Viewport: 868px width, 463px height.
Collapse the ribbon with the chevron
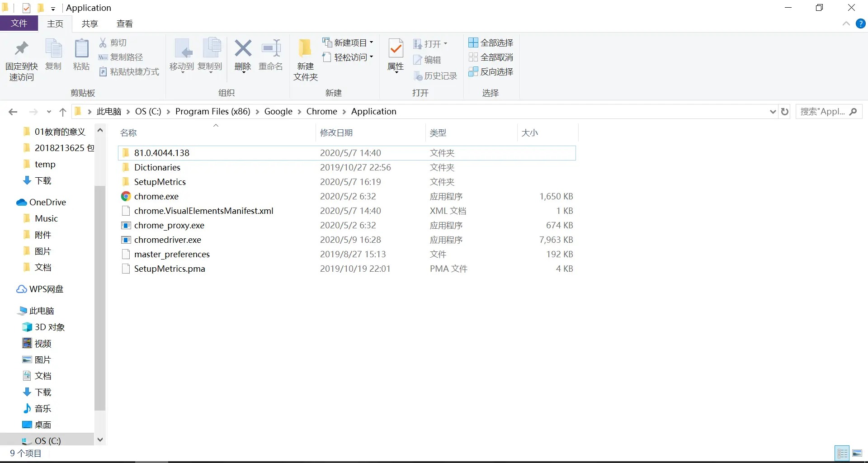pyautogui.click(x=846, y=24)
